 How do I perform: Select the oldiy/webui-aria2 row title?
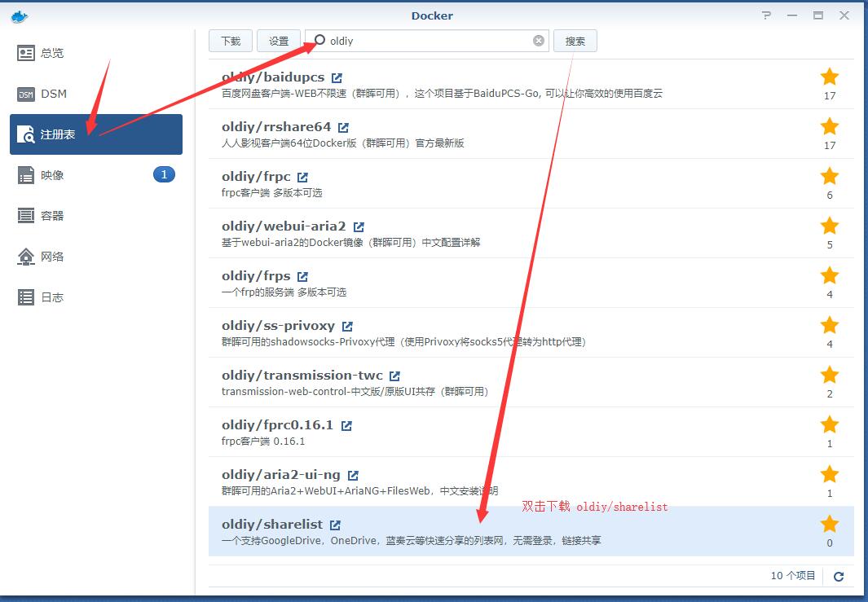284,226
